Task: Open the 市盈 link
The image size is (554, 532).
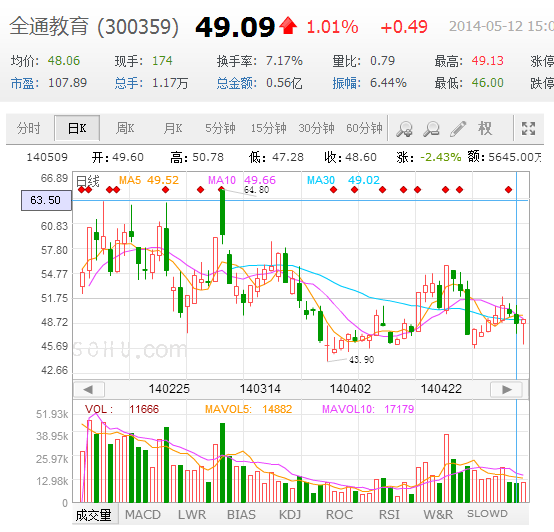Action: [22, 83]
